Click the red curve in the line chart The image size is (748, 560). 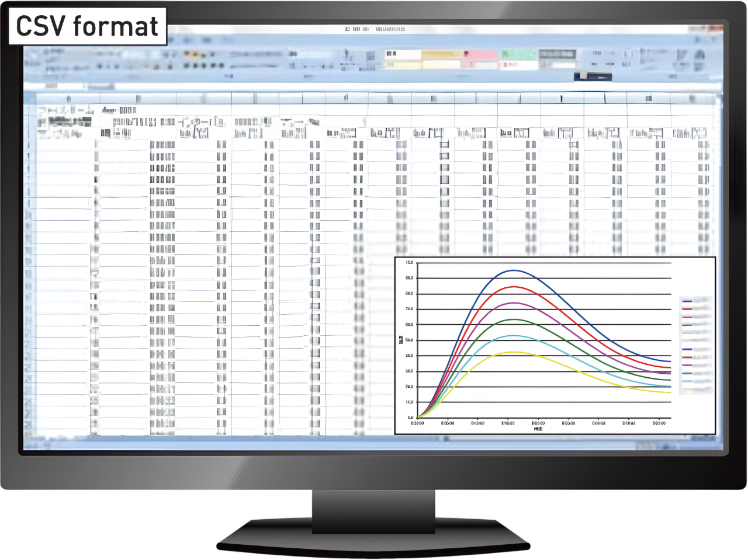click(x=513, y=287)
